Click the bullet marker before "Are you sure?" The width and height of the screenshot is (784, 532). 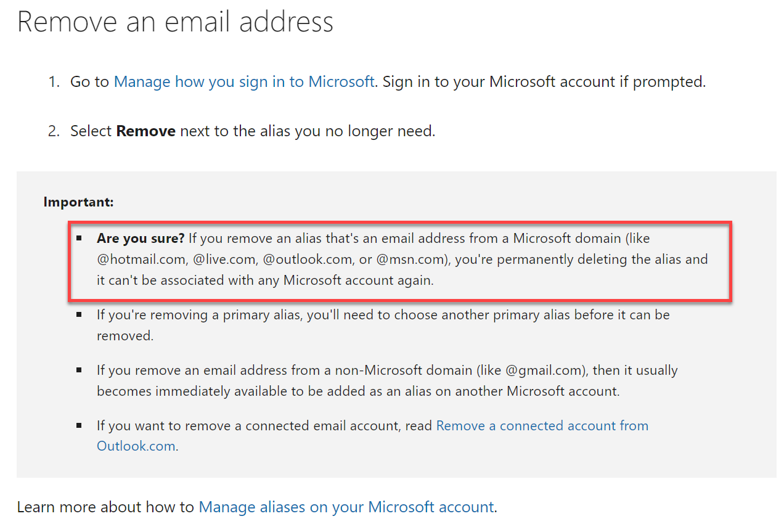(x=79, y=237)
